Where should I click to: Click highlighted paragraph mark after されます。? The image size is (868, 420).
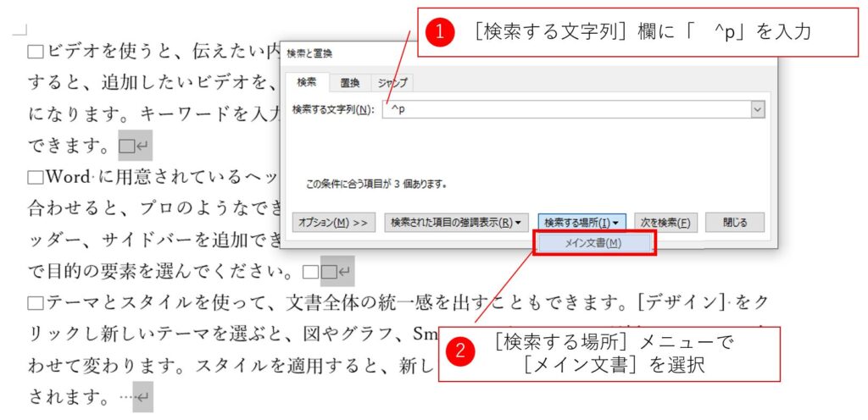[142, 395]
